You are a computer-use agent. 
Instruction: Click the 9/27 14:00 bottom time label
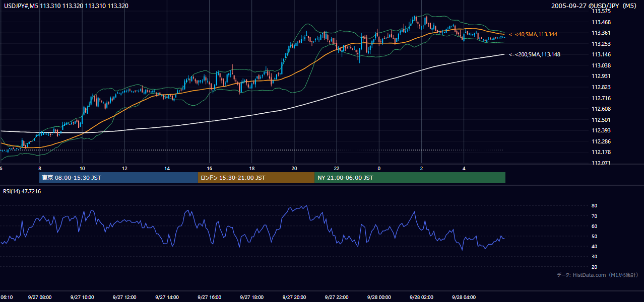point(167,297)
